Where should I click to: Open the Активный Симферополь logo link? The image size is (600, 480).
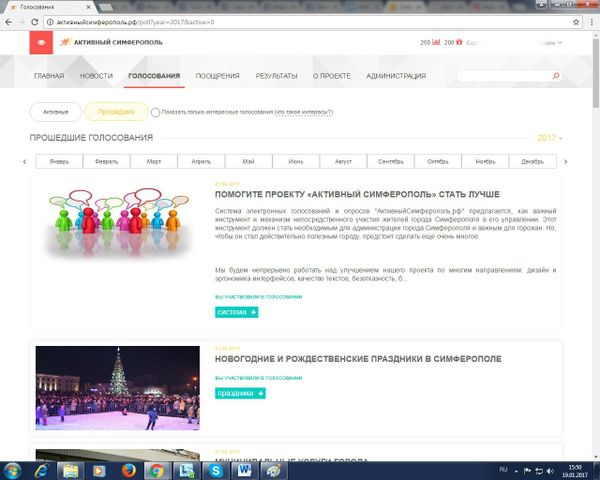111,42
